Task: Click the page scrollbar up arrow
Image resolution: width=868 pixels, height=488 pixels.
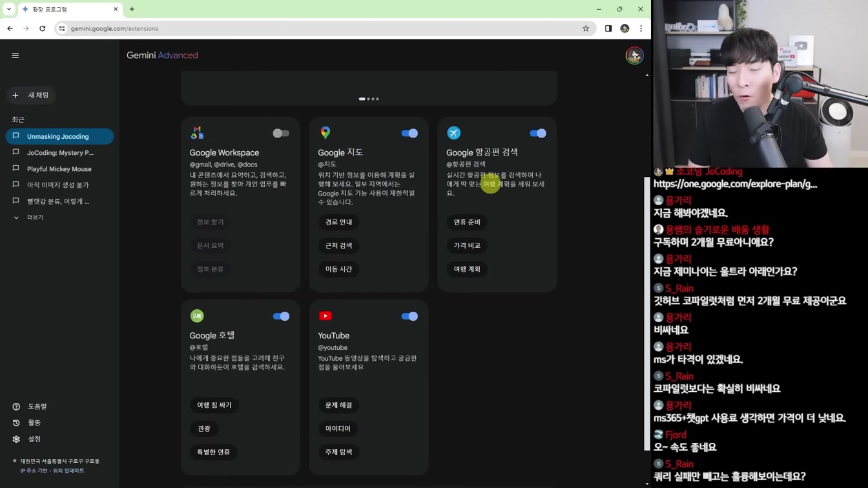Action: 647,75
